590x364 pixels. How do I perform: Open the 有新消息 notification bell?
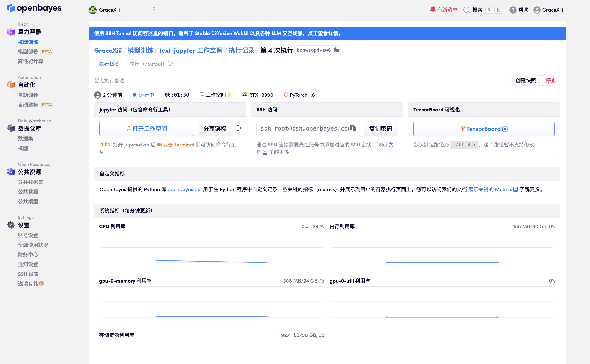(433, 9)
